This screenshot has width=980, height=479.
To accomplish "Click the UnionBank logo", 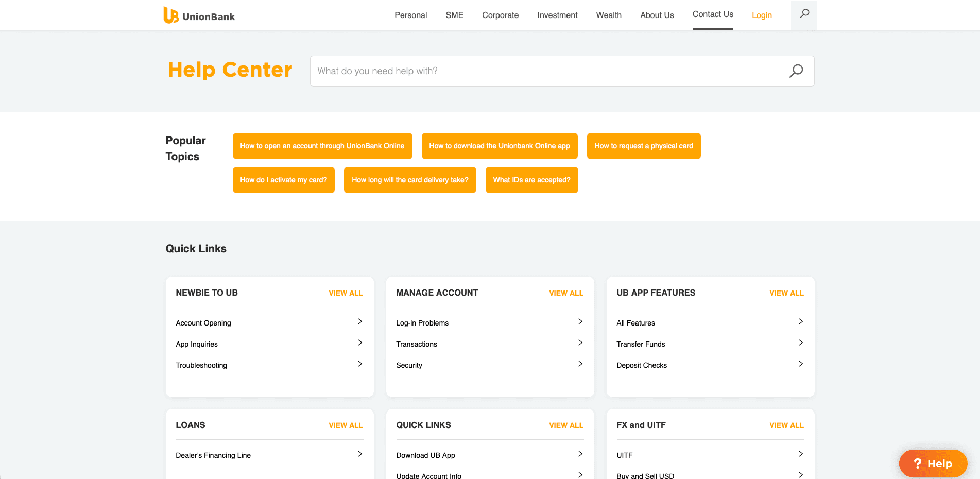I will (x=199, y=15).
